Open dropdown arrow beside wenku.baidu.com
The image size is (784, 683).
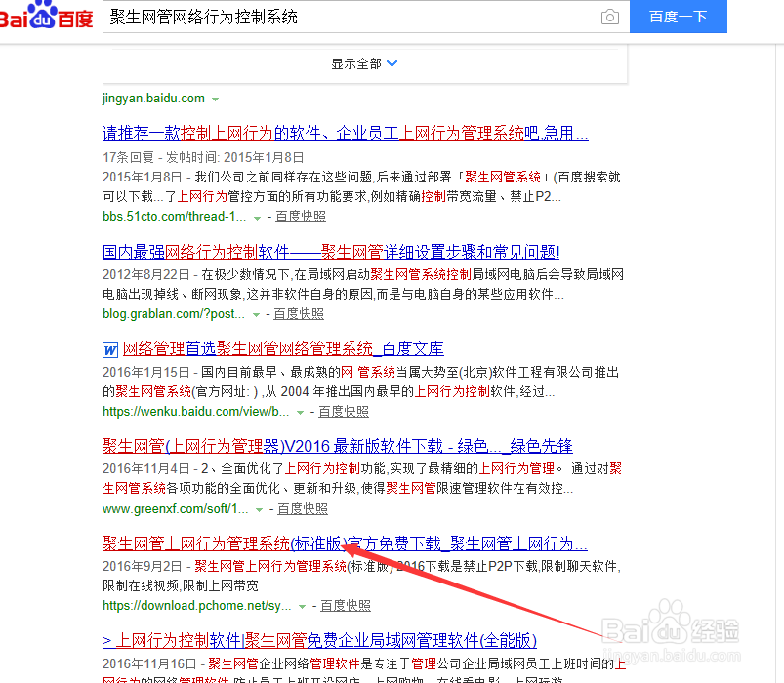tap(300, 413)
